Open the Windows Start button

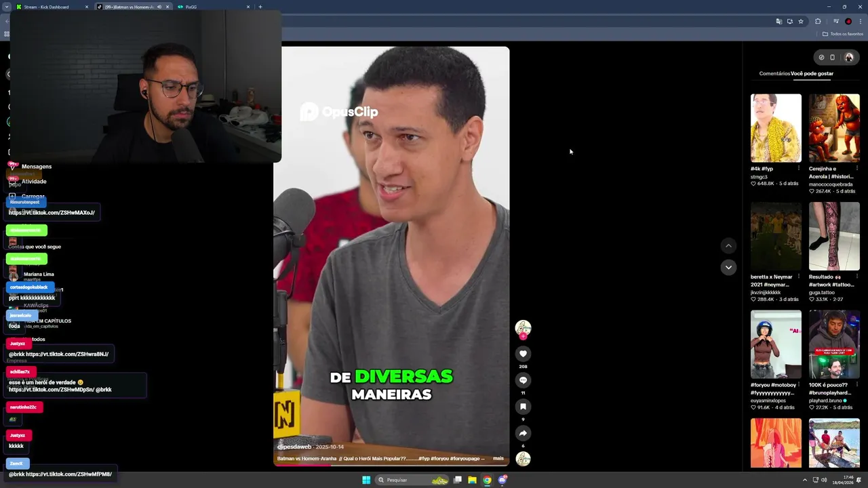coord(366,480)
